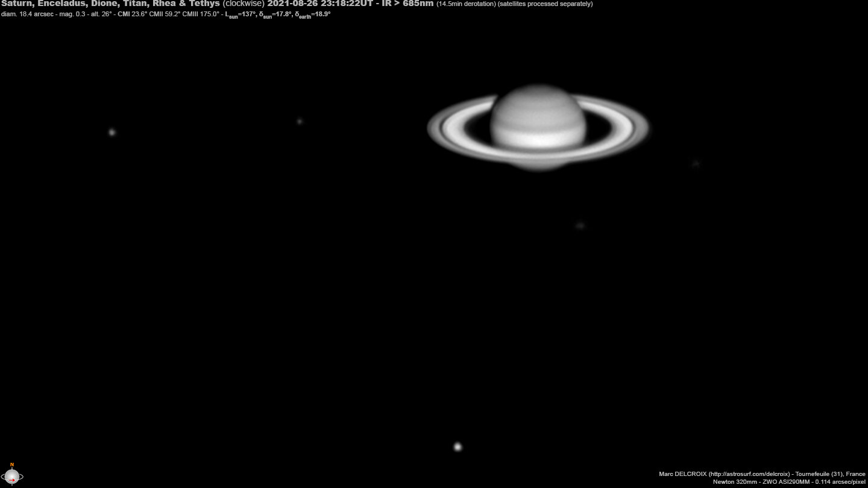The width and height of the screenshot is (868, 488).
Task: Click the "CMI 23.6°" value
Action: coord(133,14)
